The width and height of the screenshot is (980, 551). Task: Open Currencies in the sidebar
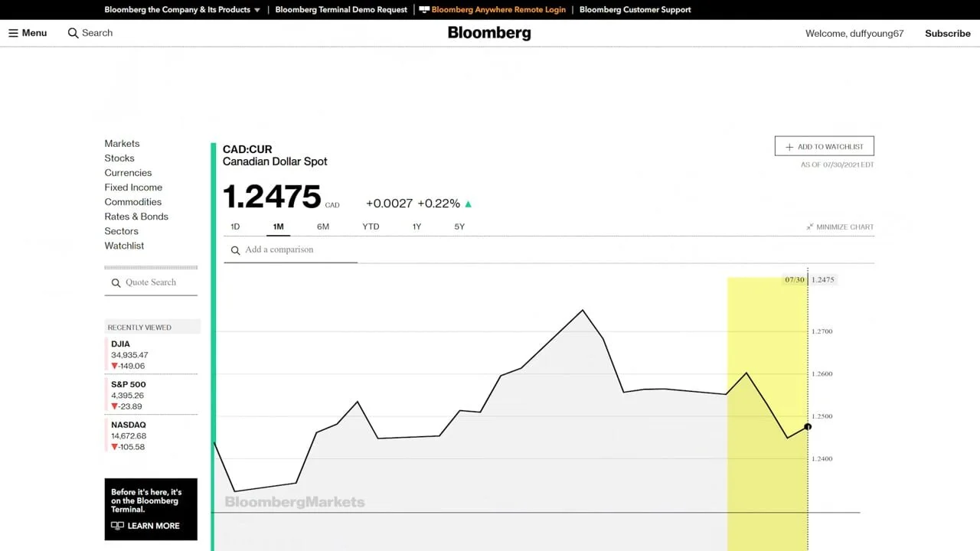click(x=128, y=173)
